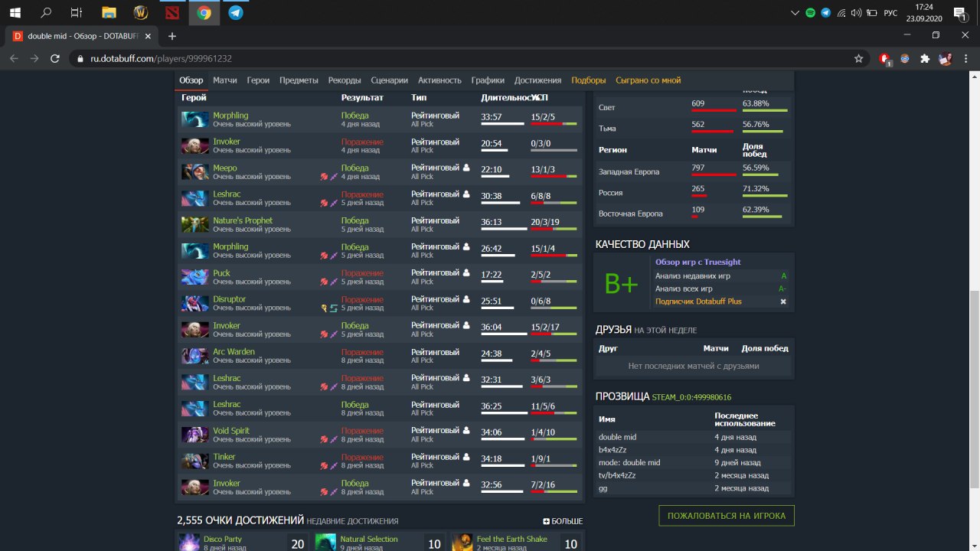Open Task View on the taskbar

(76, 12)
